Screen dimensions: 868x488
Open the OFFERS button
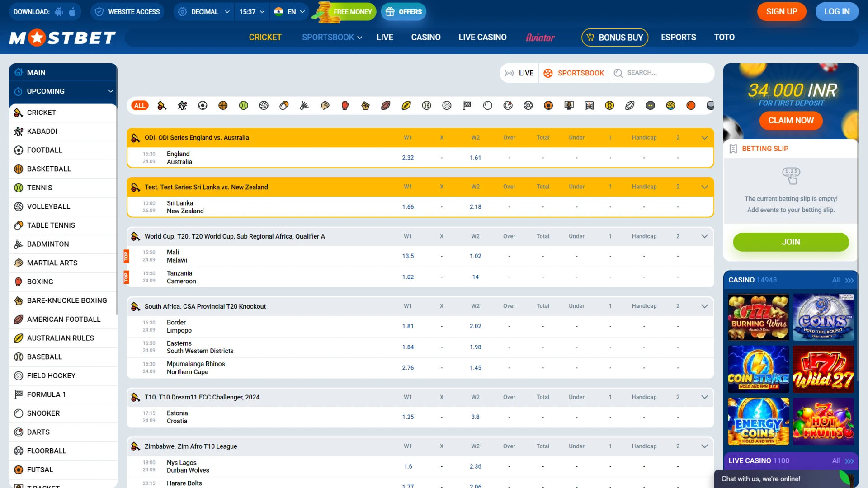[404, 12]
